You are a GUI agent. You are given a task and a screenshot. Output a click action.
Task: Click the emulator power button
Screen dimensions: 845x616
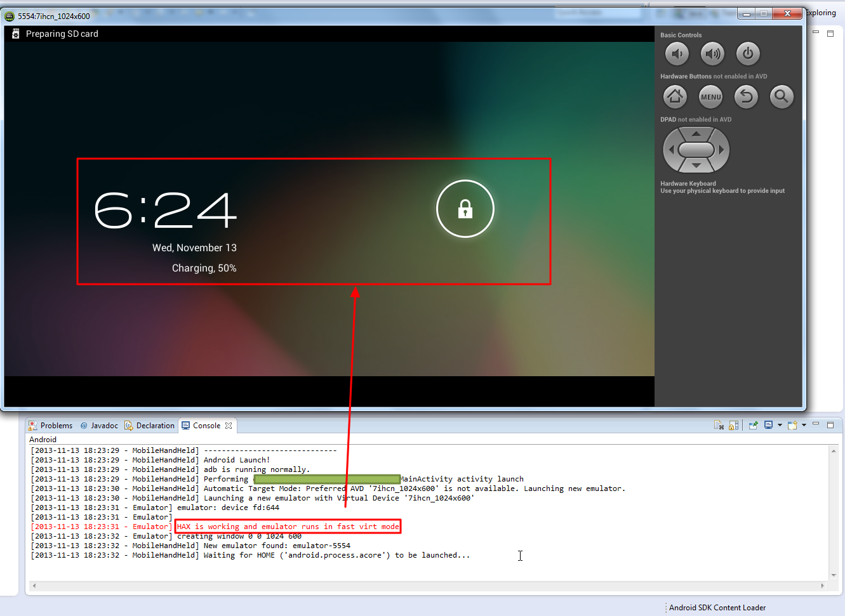(748, 54)
